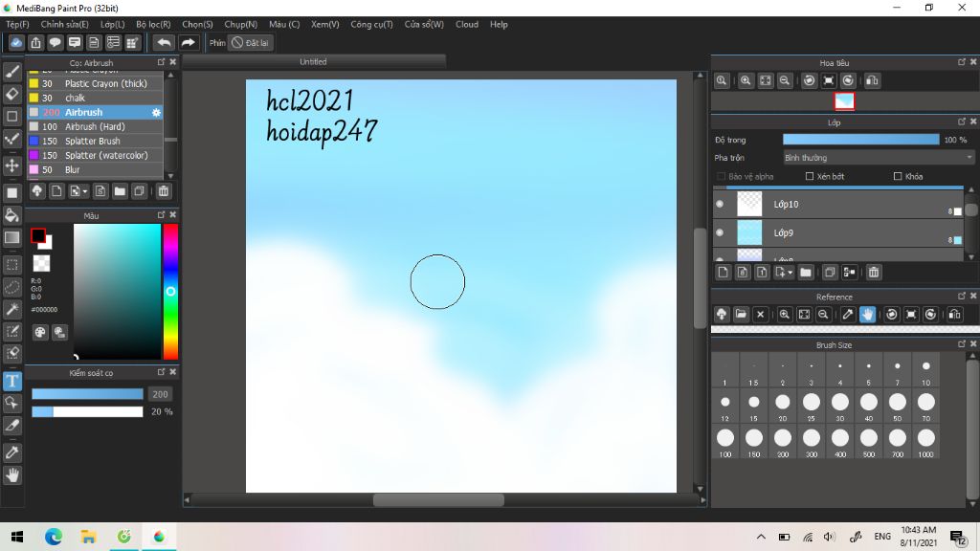This screenshot has height=551, width=980.
Task: Click the black foreground color swatch
Action: 37,235
